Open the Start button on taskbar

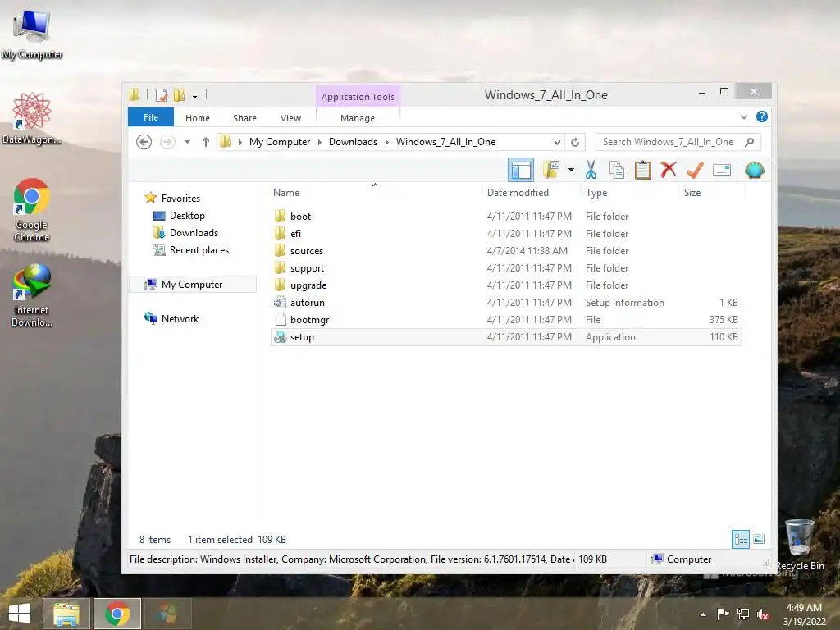click(x=20, y=614)
